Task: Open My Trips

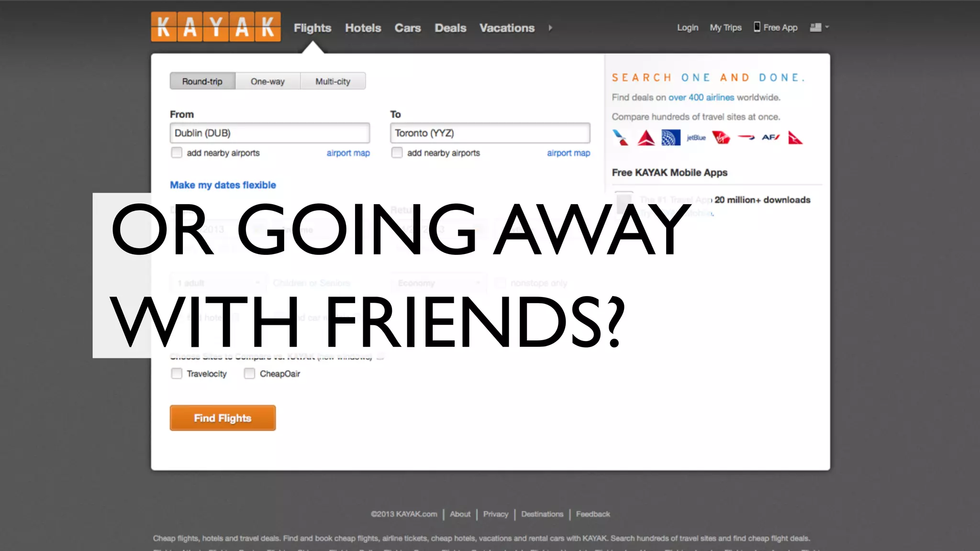Action: 725,28
